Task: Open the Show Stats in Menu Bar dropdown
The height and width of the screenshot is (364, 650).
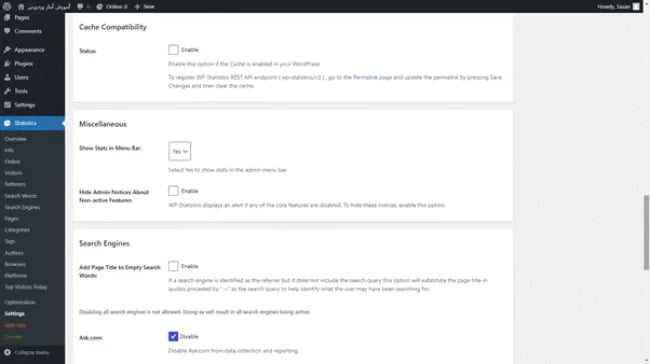Action: [x=179, y=151]
